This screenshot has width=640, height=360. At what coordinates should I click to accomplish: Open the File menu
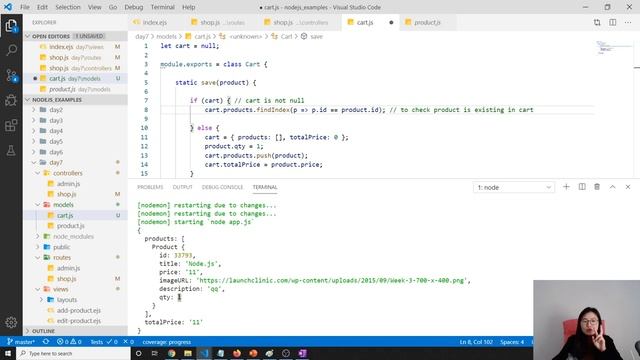click(25, 7)
